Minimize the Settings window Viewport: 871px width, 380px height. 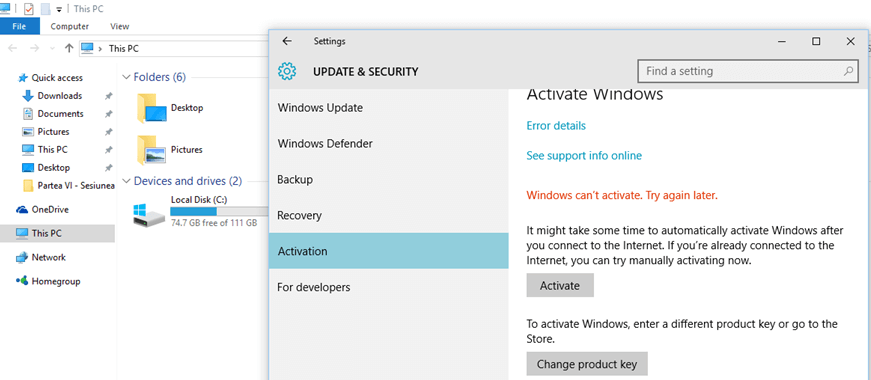point(782,41)
